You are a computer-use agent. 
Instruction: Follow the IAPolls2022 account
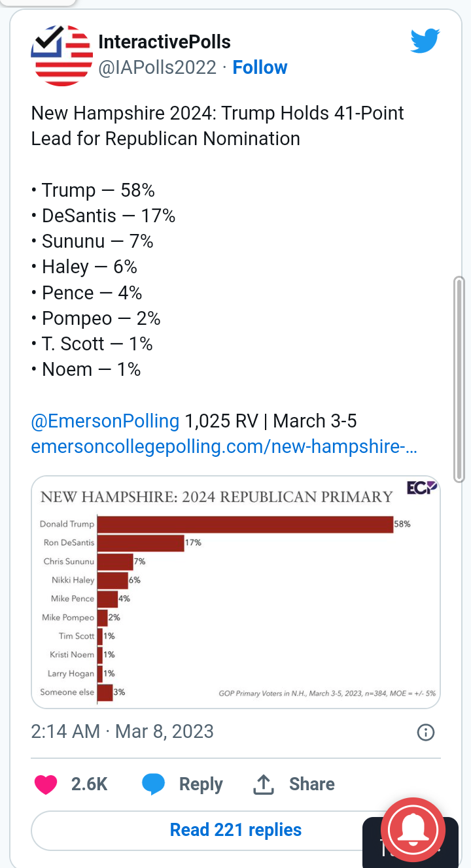(x=260, y=67)
